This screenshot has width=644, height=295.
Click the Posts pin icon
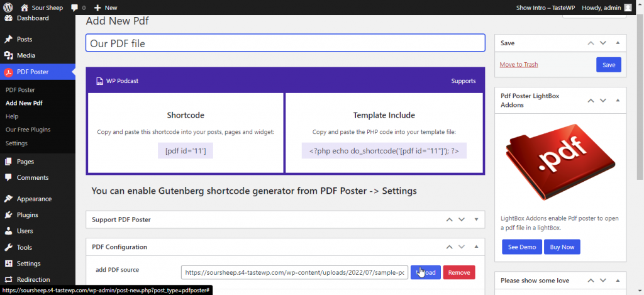tap(8, 40)
